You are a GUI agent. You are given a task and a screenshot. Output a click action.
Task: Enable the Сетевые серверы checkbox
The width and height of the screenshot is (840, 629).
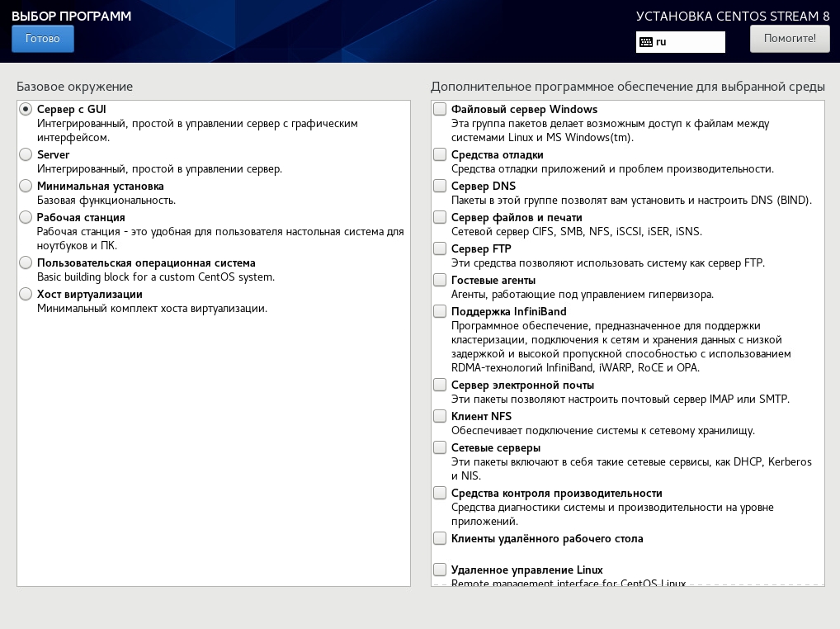[440, 447]
